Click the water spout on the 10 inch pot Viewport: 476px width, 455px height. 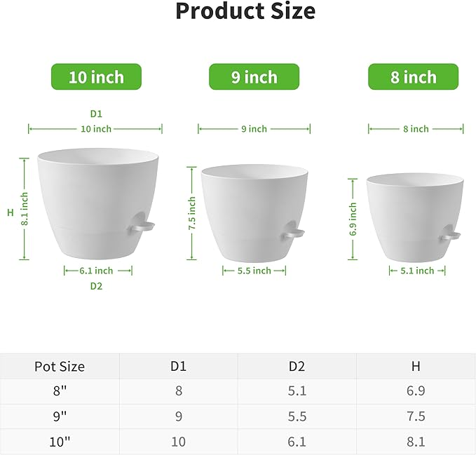coord(144,226)
